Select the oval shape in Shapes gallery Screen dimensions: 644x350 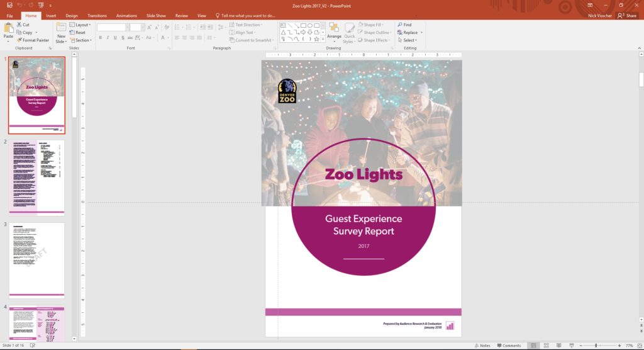(x=309, y=26)
